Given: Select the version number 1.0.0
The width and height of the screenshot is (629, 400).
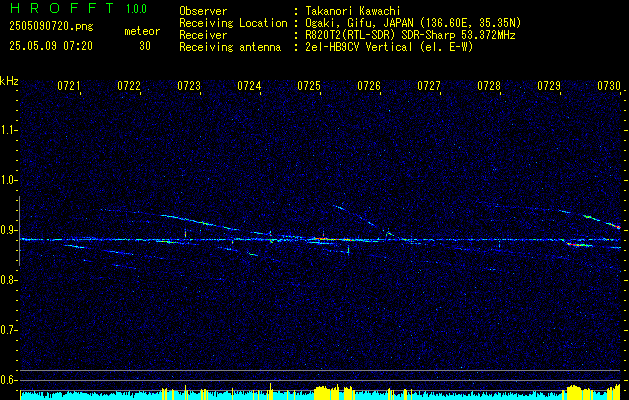Looking at the screenshot, I should click(x=136, y=9).
